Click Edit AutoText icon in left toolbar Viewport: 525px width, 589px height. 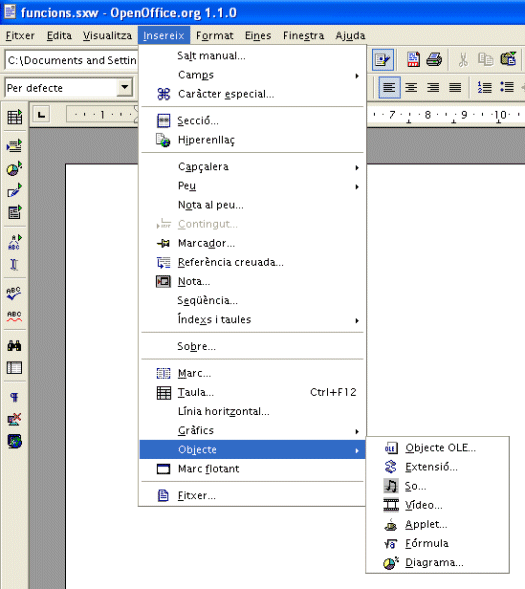pyautogui.click(x=14, y=242)
